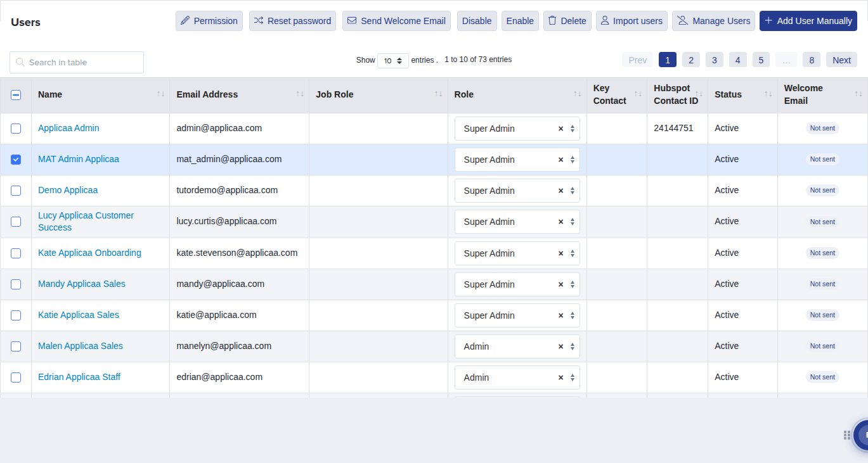Tick the Katie Applicaa Sales checkbox
The image size is (868, 463).
coord(16,315)
